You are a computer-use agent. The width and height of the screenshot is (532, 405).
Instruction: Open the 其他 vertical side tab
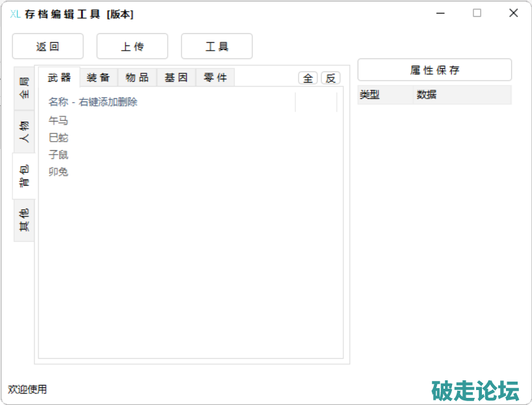[x=24, y=220]
